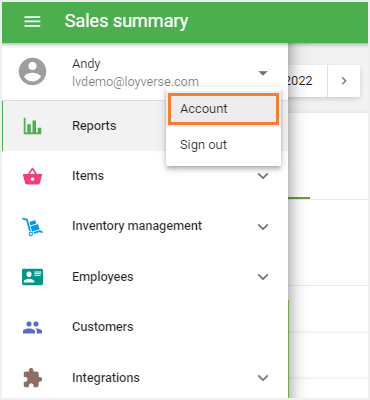Expand Inventory management chevron
This screenshot has width=370, height=400.
point(263,227)
